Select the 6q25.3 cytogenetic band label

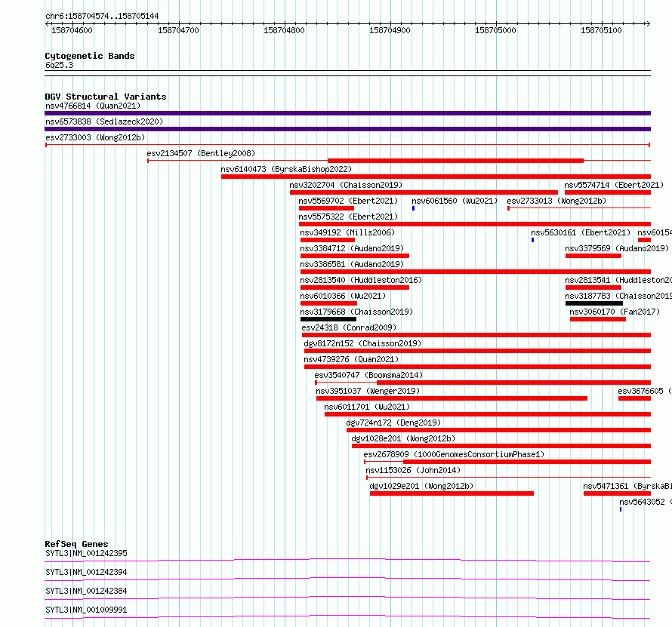point(59,65)
